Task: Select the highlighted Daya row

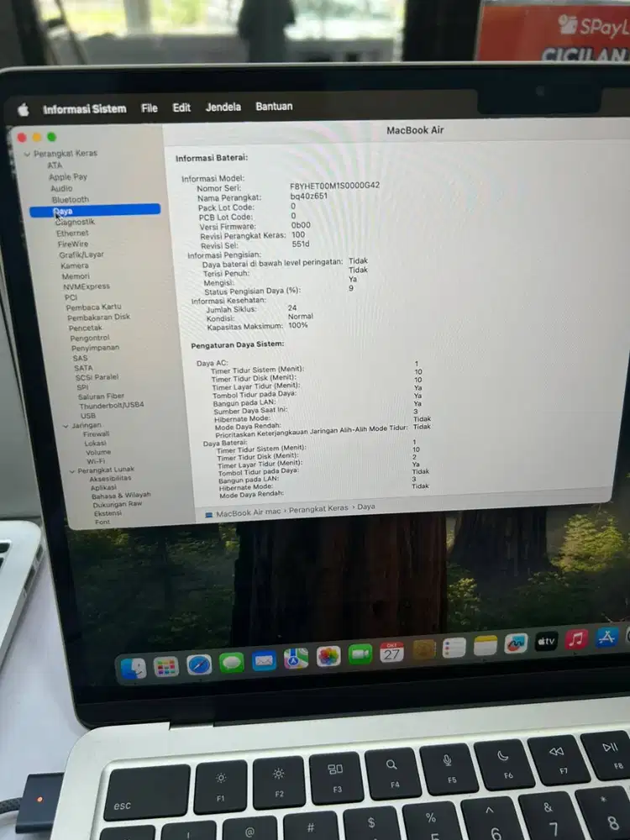Action: 95,211
